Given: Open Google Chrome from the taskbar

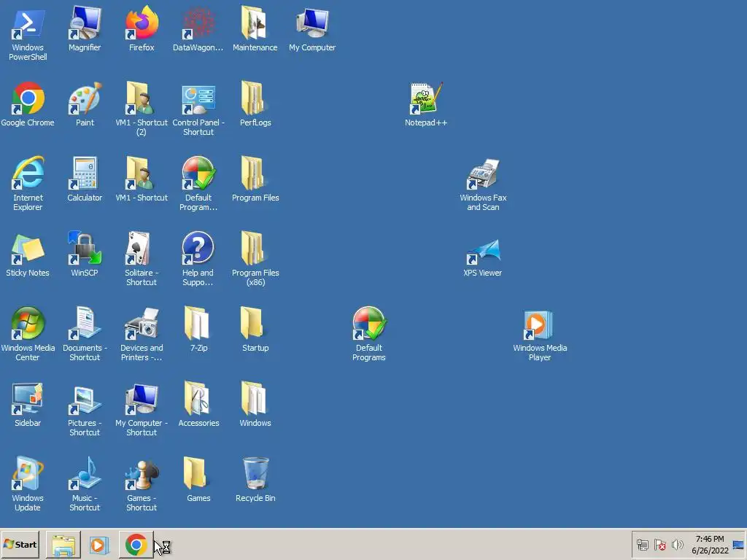Looking at the screenshot, I should pyautogui.click(x=136, y=544).
